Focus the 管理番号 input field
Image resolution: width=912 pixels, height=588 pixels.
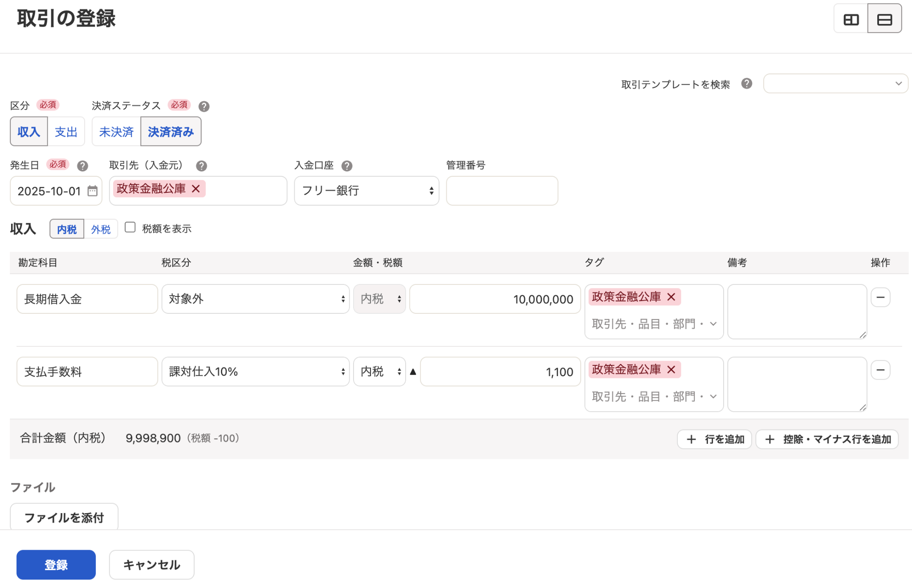pyautogui.click(x=502, y=191)
